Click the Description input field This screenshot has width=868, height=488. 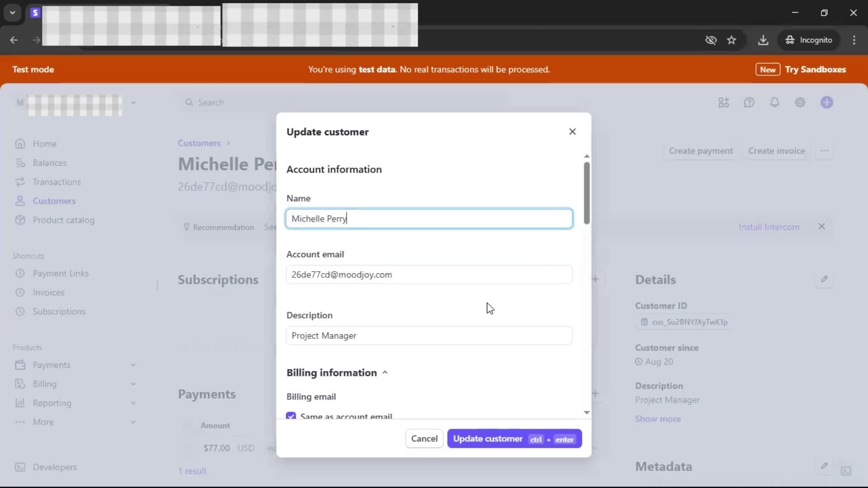tap(429, 336)
